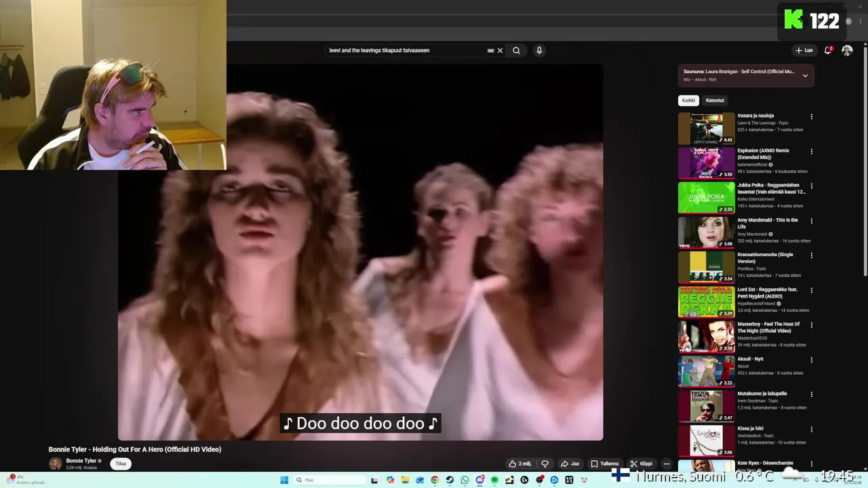
Task: Open Discord from taskbar
Action: [479, 480]
